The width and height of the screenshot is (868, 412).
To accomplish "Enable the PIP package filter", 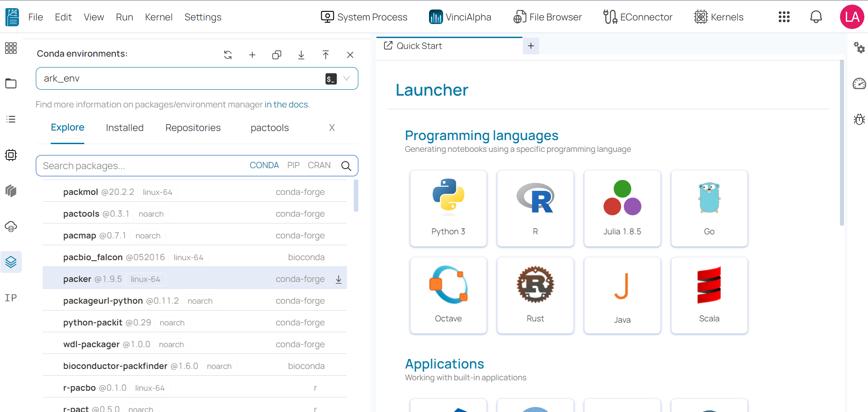I will coord(293,165).
